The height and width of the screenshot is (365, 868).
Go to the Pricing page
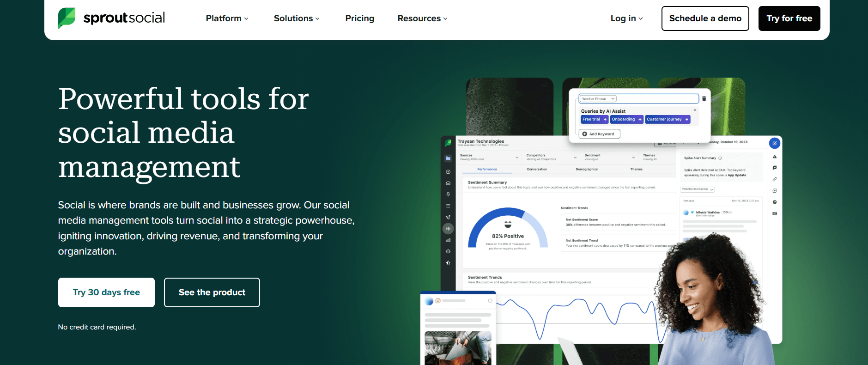[x=360, y=18]
